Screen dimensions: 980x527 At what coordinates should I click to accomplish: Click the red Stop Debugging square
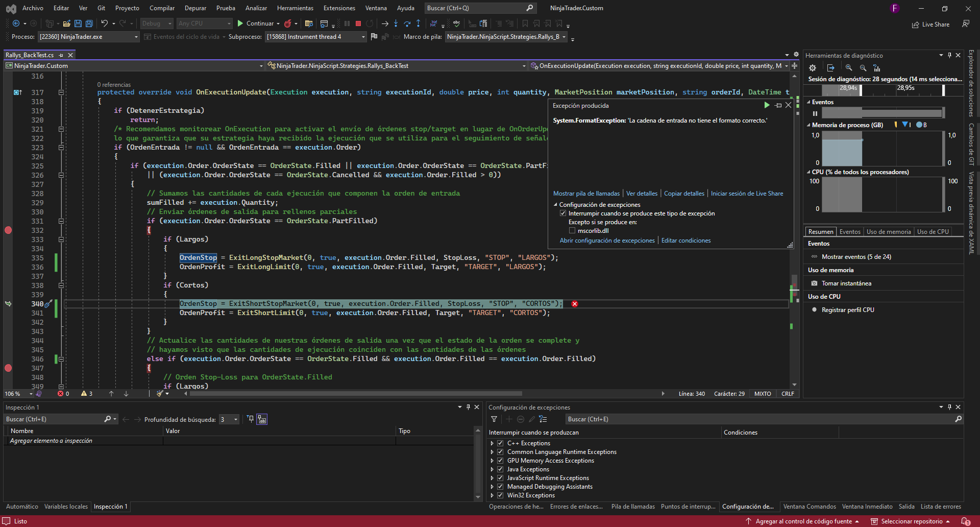pyautogui.click(x=358, y=23)
